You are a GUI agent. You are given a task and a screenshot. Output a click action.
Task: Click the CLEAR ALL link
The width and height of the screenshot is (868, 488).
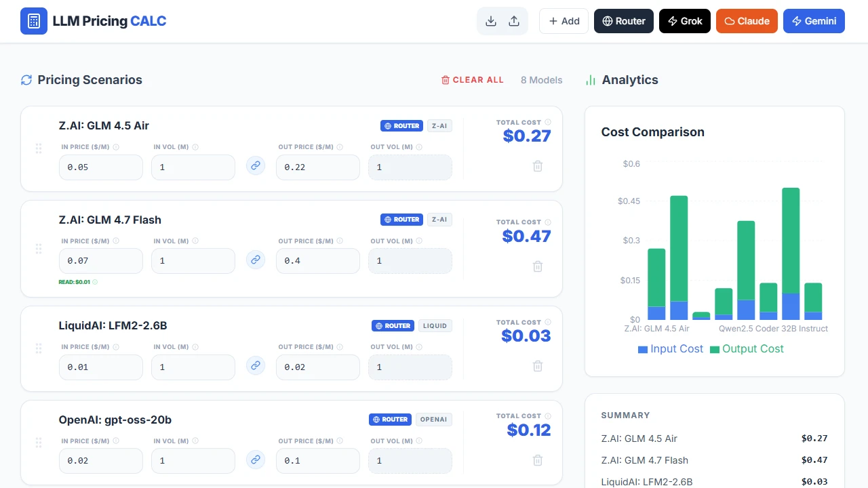[x=473, y=80]
